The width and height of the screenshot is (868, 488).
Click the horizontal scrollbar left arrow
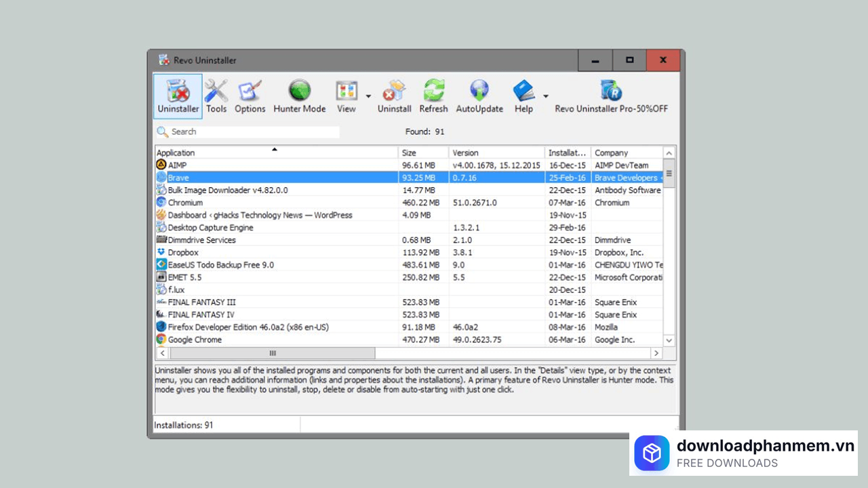[162, 353]
